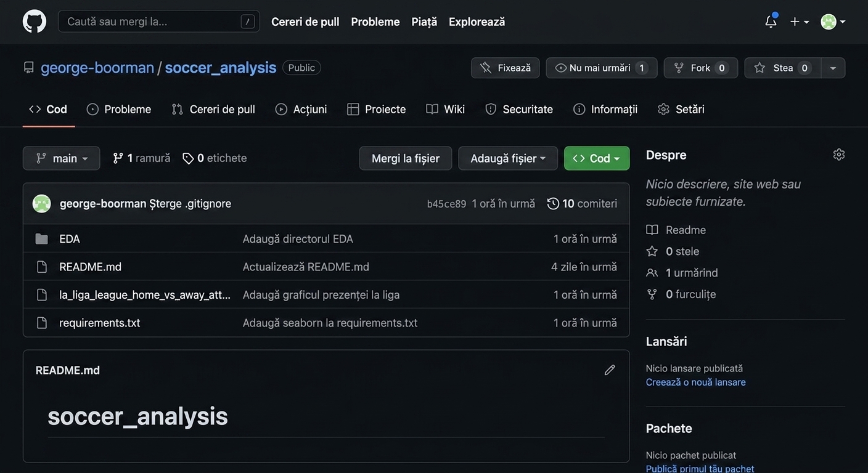This screenshot has height=473, width=868.
Task: Open the Șterge .gitignore commit message
Action: point(190,203)
